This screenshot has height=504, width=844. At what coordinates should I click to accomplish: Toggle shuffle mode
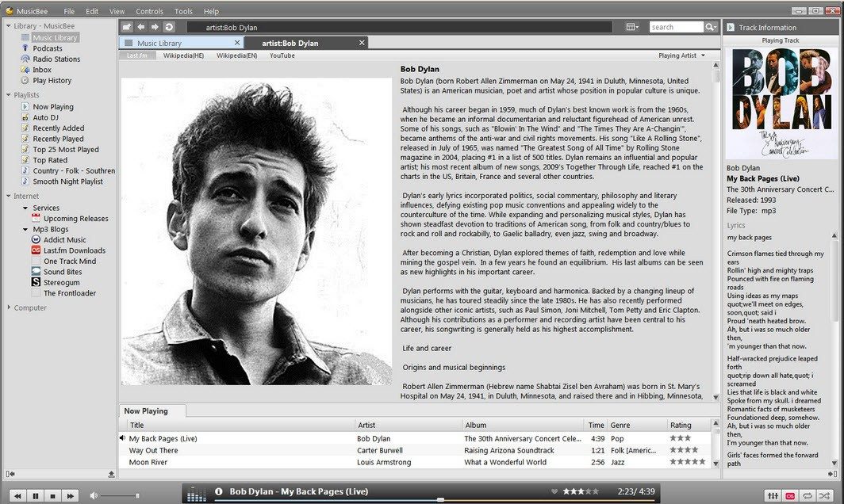click(x=824, y=495)
